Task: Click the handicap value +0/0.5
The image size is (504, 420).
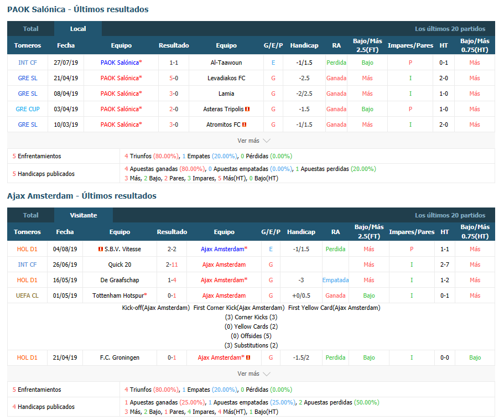Action: 301,295
